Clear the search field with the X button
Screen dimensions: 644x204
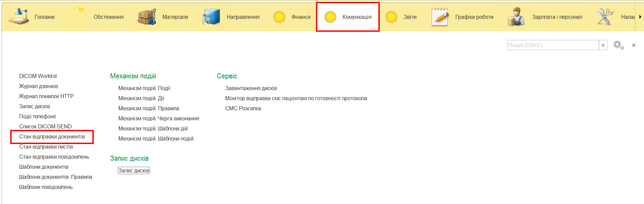pyautogui.click(x=603, y=45)
